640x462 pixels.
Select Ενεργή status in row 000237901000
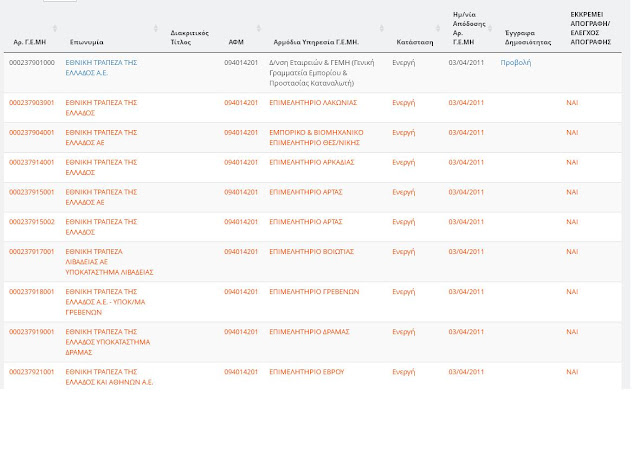tap(404, 62)
